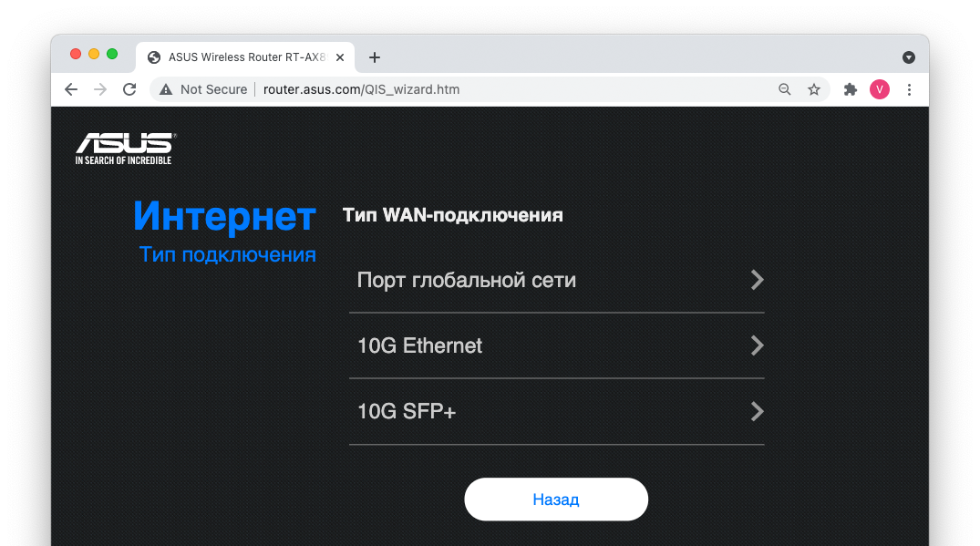The image size is (980, 546).
Task: Close the ASUS Wireless Router tab
Action: click(340, 57)
